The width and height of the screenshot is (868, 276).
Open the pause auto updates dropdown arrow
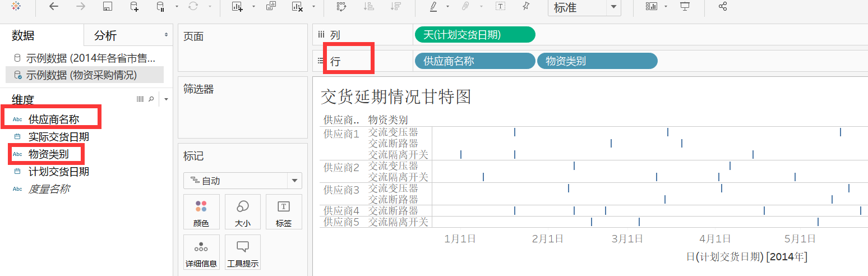(177, 7)
